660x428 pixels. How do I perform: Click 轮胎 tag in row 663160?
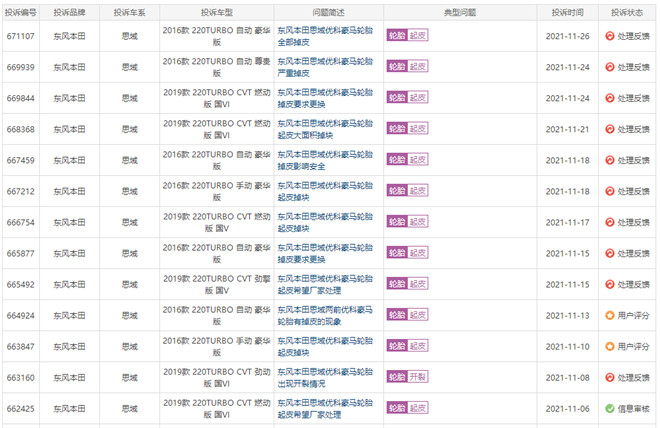point(397,377)
